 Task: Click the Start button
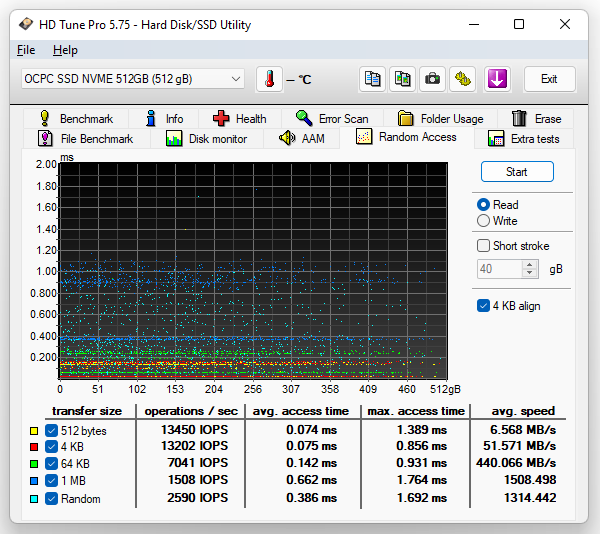pos(517,172)
